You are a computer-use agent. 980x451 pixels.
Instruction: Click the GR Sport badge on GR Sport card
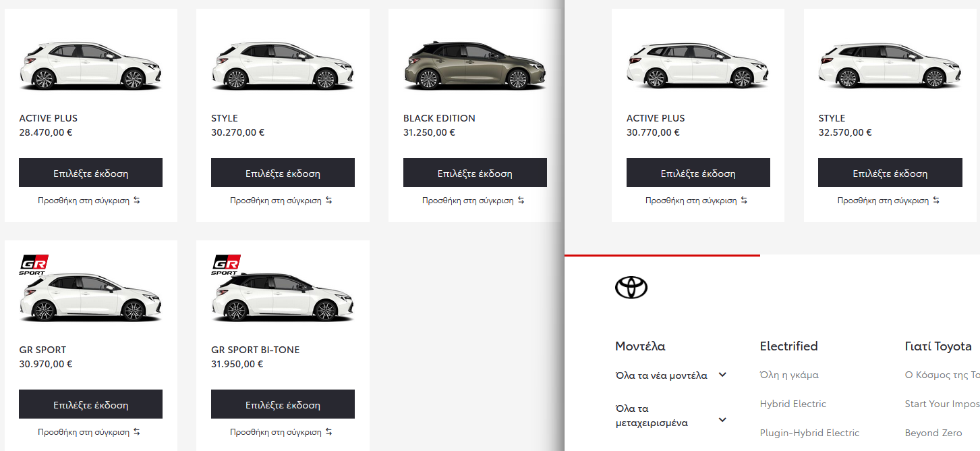(x=35, y=265)
